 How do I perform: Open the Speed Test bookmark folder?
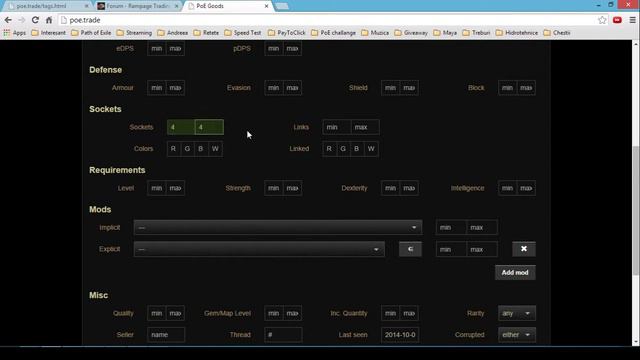point(243,33)
